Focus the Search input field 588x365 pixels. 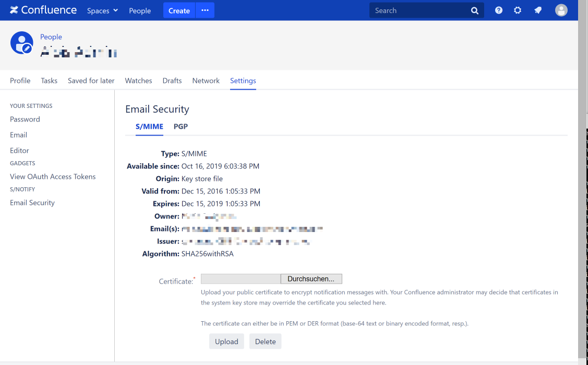[x=417, y=10]
